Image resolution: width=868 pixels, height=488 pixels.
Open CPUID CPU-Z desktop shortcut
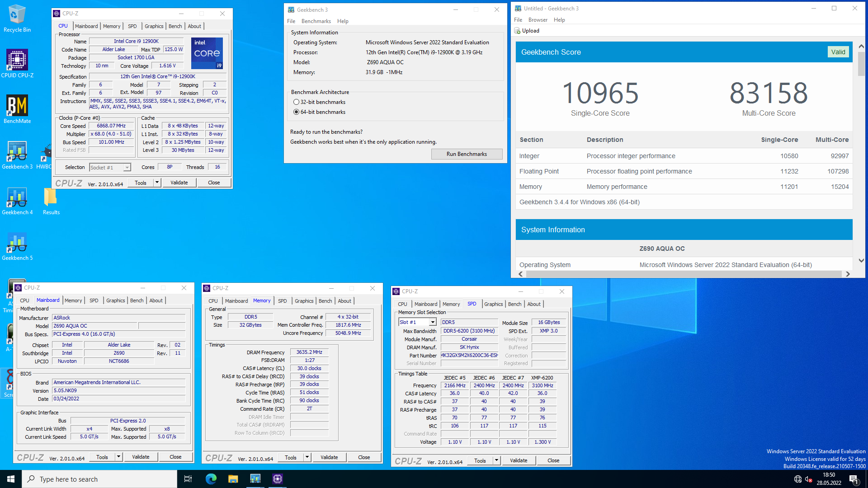click(x=17, y=63)
